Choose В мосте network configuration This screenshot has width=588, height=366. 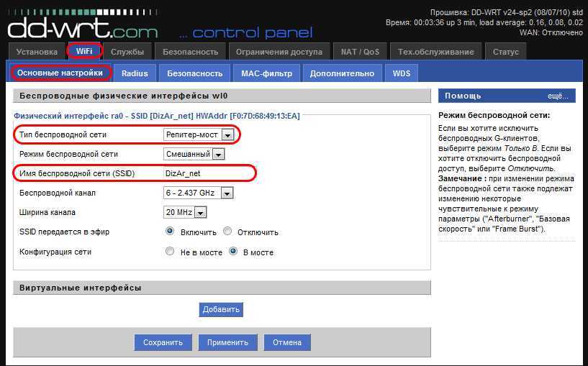(x=233, y=252)
